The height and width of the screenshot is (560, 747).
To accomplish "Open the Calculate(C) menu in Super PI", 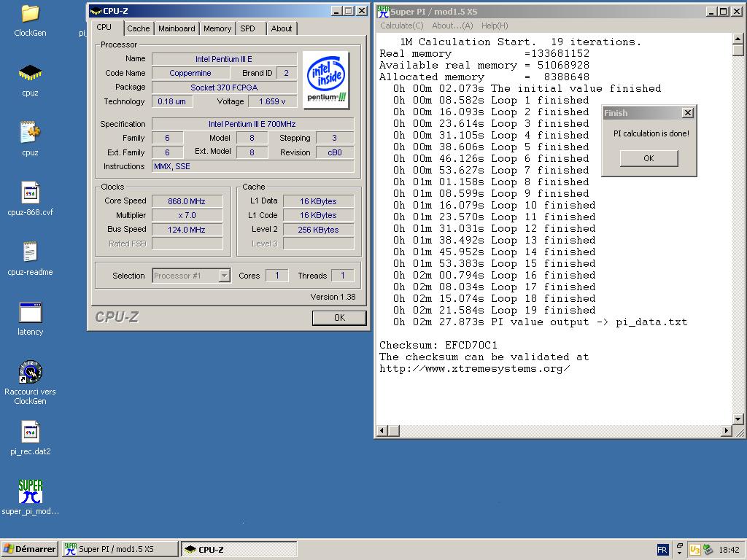I will point(402,26).
